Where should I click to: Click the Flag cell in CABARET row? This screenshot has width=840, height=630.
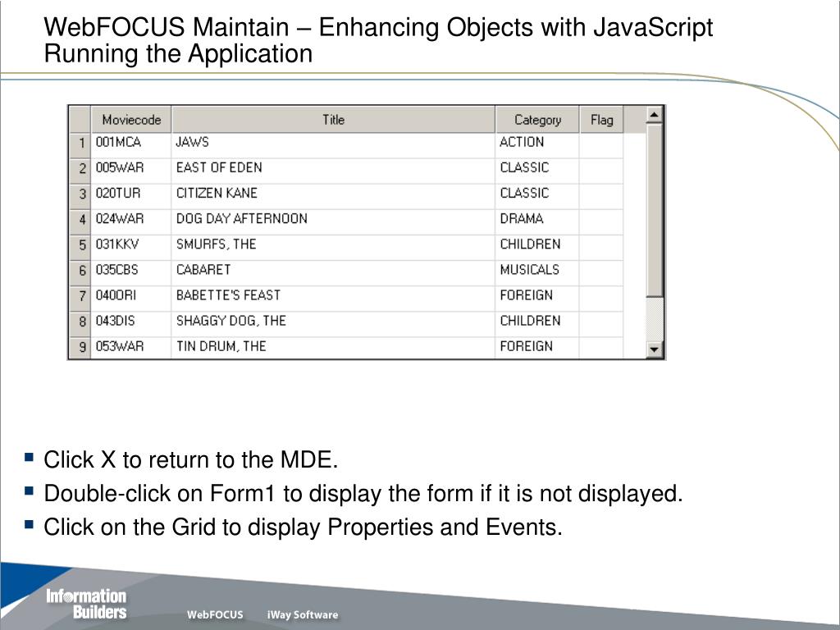point(601,272)
